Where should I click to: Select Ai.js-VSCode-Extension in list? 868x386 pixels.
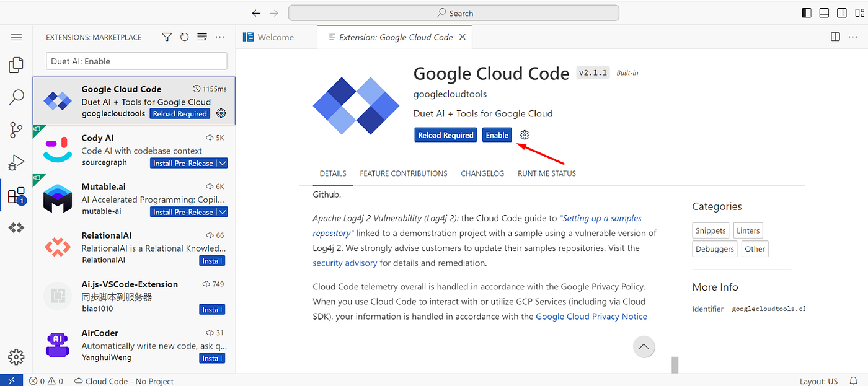tap(134, 297)
